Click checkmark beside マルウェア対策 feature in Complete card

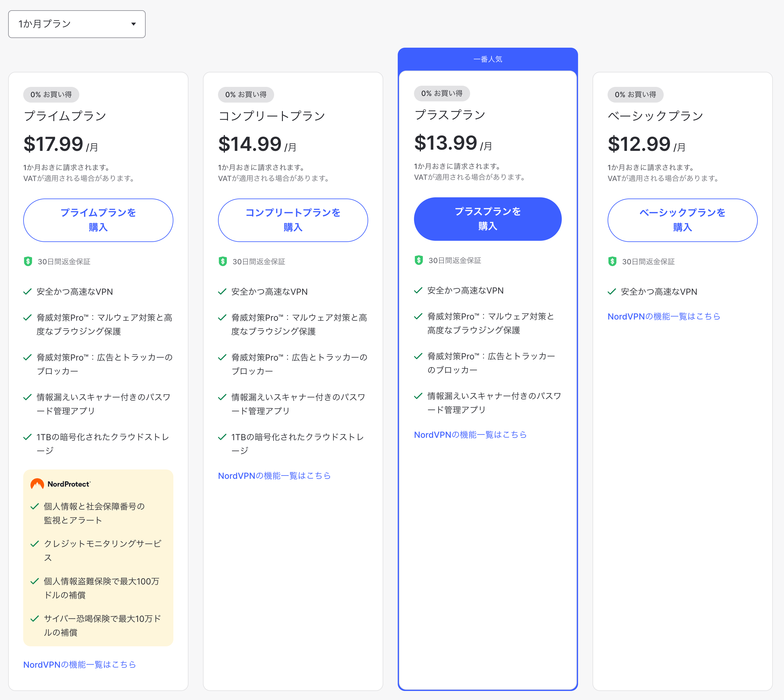[222, 317]
